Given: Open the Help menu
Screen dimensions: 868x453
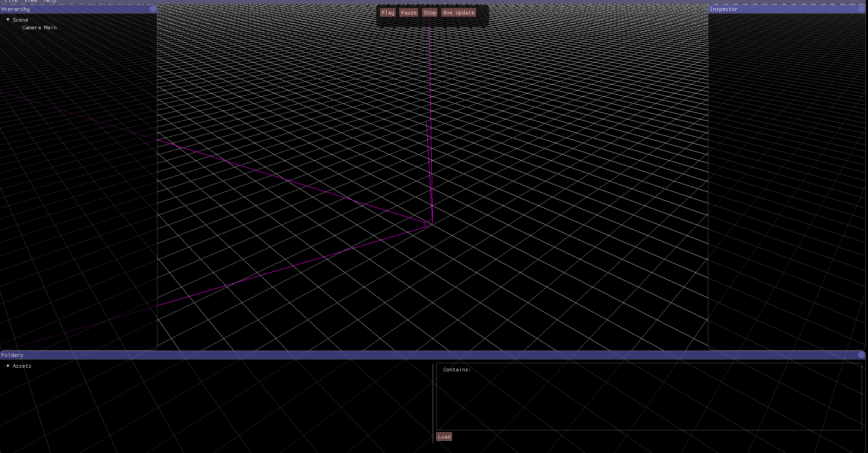Looking at the screenshot, I should pos(50,1).
